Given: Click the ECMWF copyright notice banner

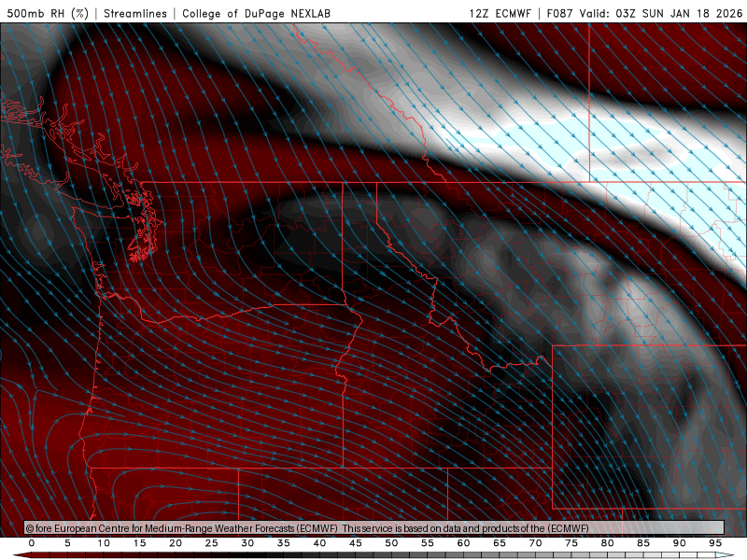Looking at the screenshot, I should [374, 527].
